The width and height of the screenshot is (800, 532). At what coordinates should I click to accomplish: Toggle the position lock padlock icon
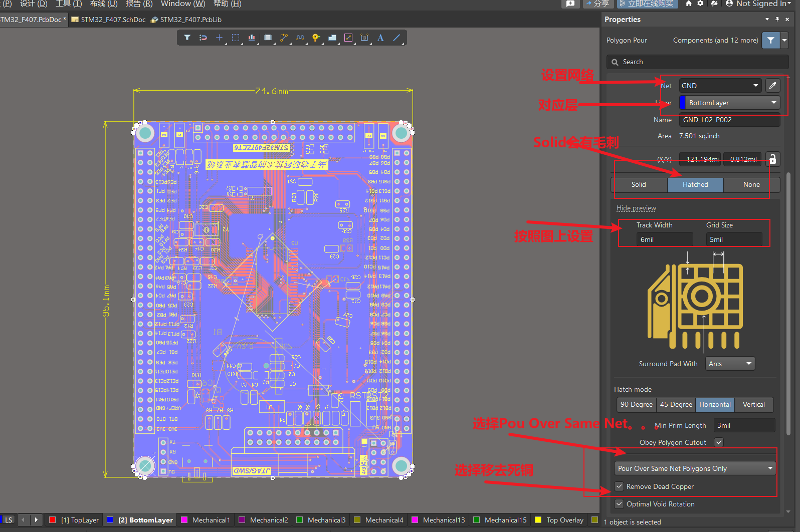click(772, 159)
